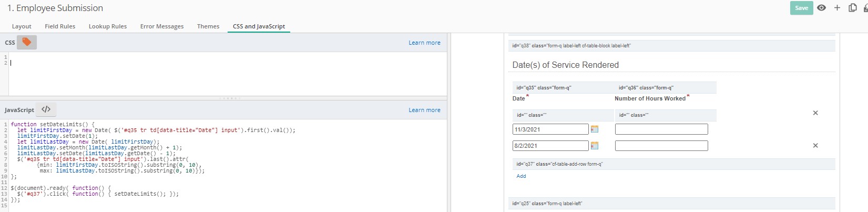This screenshot has height=212, width=868.
Task: Click the $(document).ready code line
Action: click(x=61, y=188)
